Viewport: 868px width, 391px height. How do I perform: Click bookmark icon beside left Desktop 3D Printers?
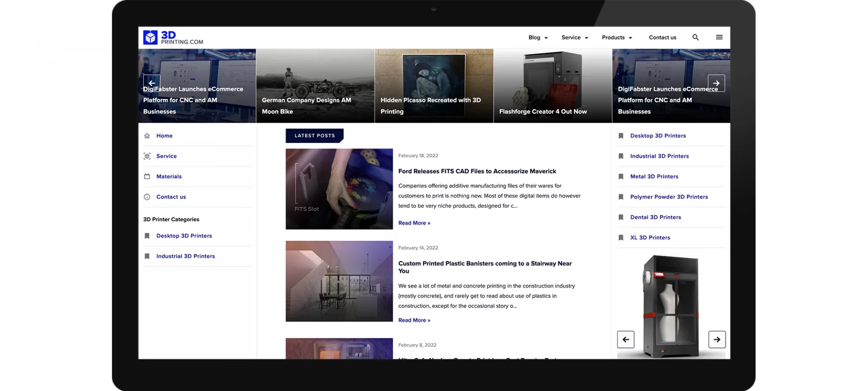147,236
